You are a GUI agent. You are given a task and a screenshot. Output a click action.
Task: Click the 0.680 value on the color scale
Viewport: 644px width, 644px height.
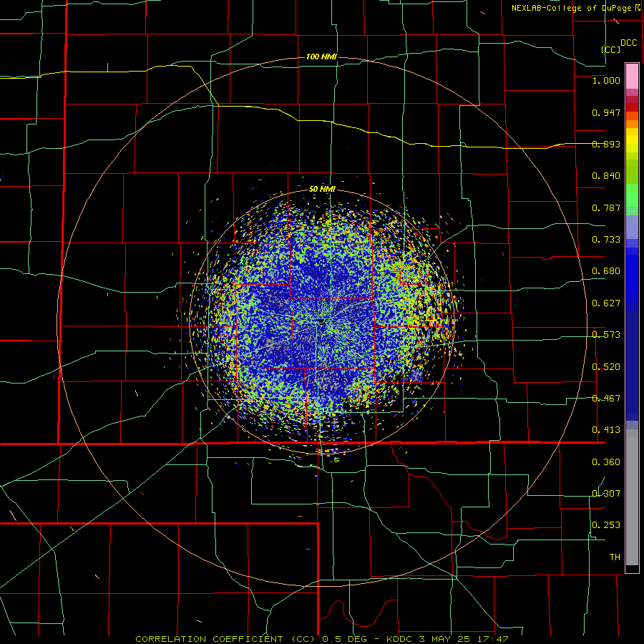click(x=606, y=271)
